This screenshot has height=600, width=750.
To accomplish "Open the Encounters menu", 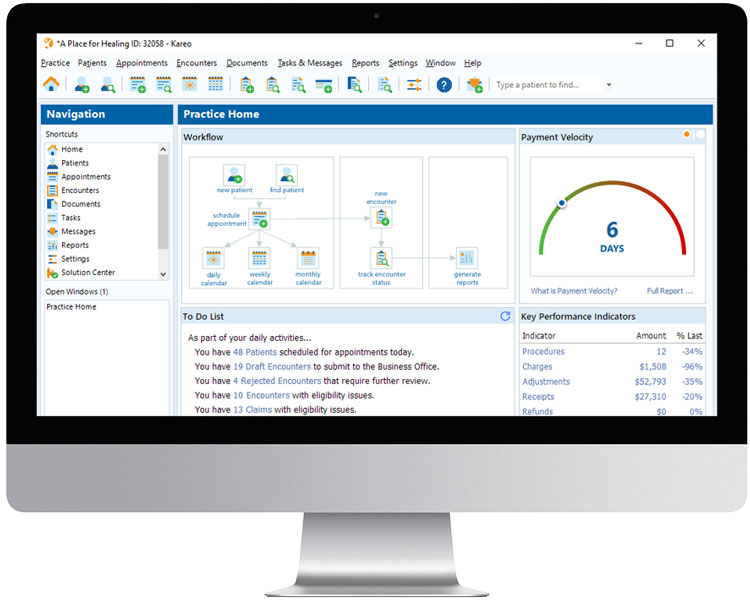I will [x=196, y=63].
